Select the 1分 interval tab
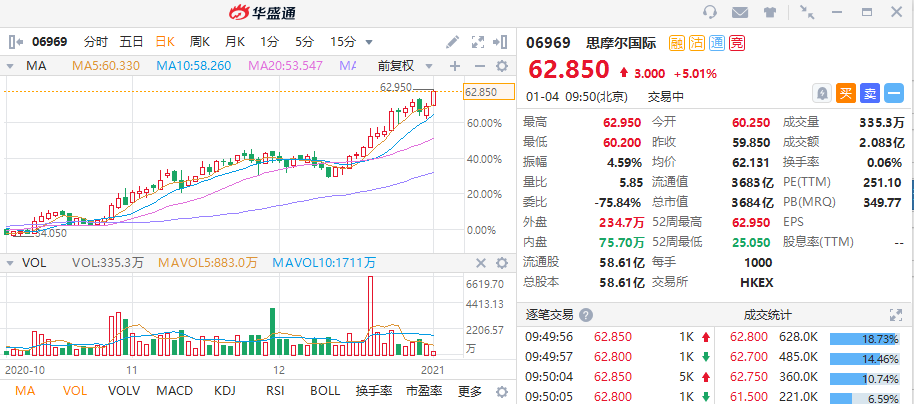This screenshot has height=404, width=914. coord(269,41)
